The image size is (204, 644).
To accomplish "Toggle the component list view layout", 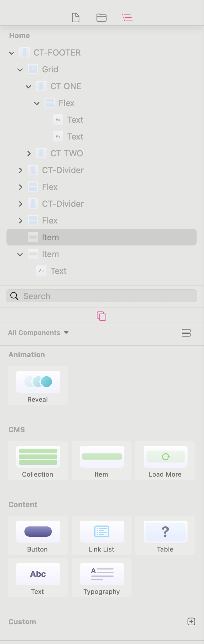I will [186, 333].
